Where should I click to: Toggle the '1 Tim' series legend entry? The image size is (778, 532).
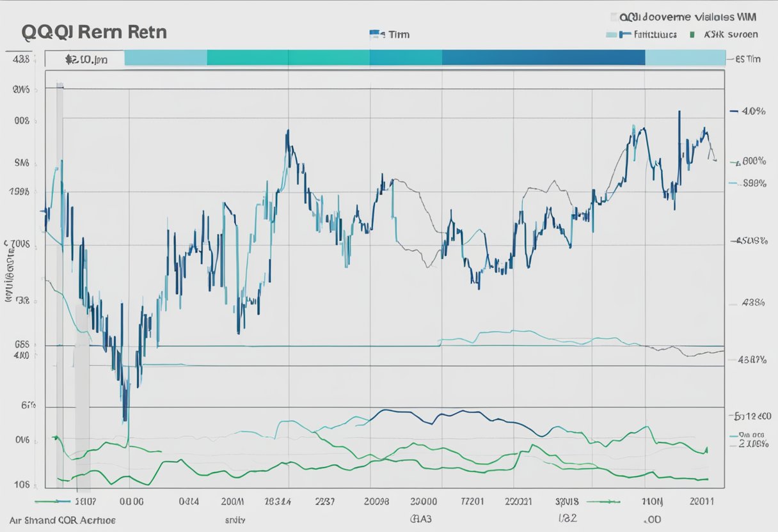tap(398, 35)
